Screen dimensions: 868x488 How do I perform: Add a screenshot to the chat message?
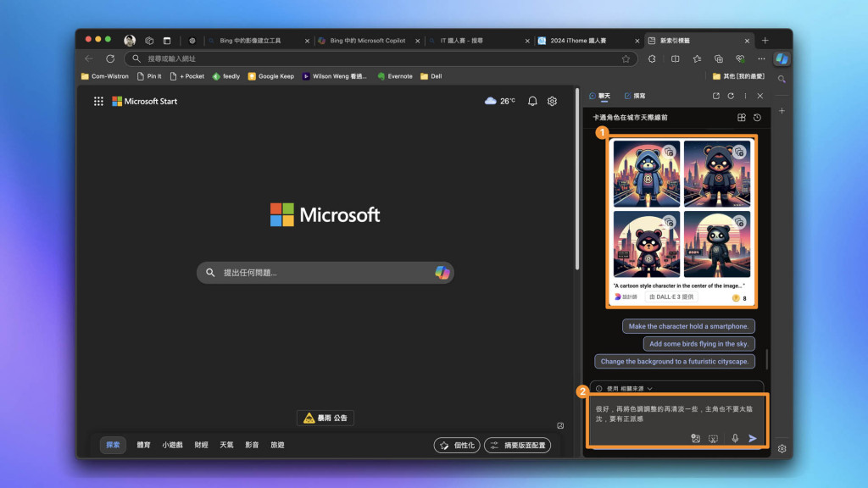713,438
